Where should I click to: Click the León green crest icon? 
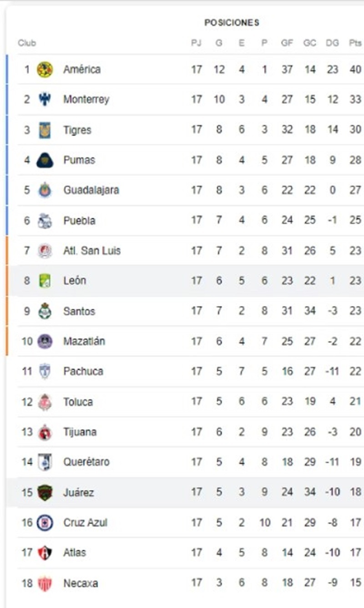pyautogui.click(x=45, y=281)
